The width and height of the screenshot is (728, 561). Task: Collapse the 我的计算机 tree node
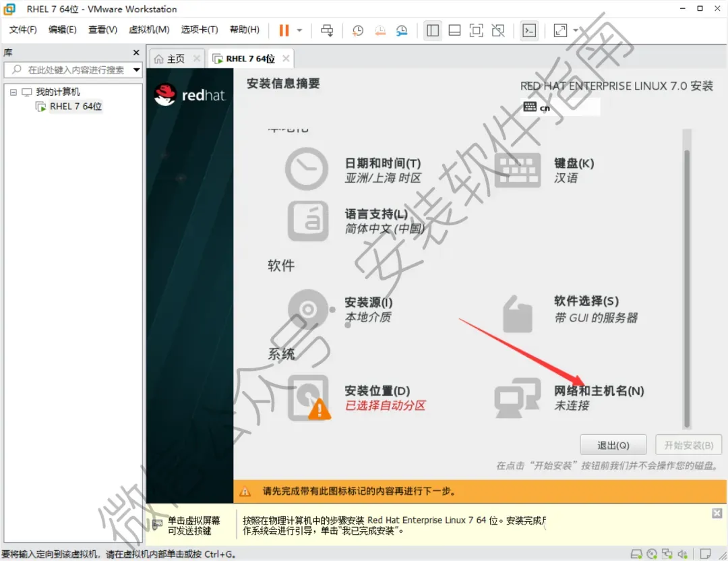click(x=13, y=92)
